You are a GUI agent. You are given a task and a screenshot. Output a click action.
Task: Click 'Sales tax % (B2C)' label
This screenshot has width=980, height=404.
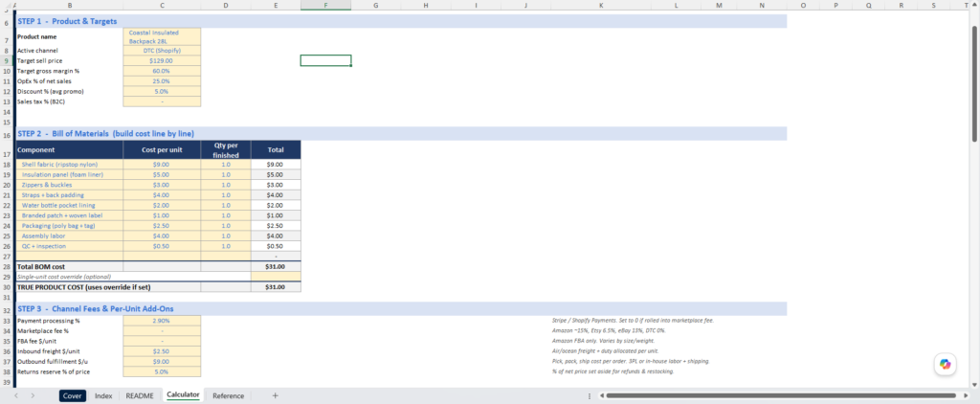pos(40,101)
